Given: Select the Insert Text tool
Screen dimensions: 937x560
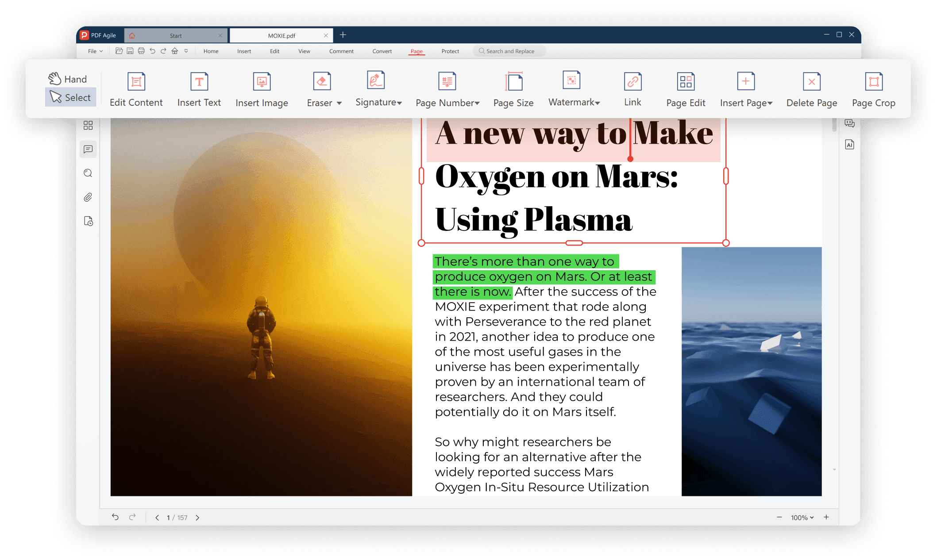Looking at the screenshot, I should [x=199, y=88].
